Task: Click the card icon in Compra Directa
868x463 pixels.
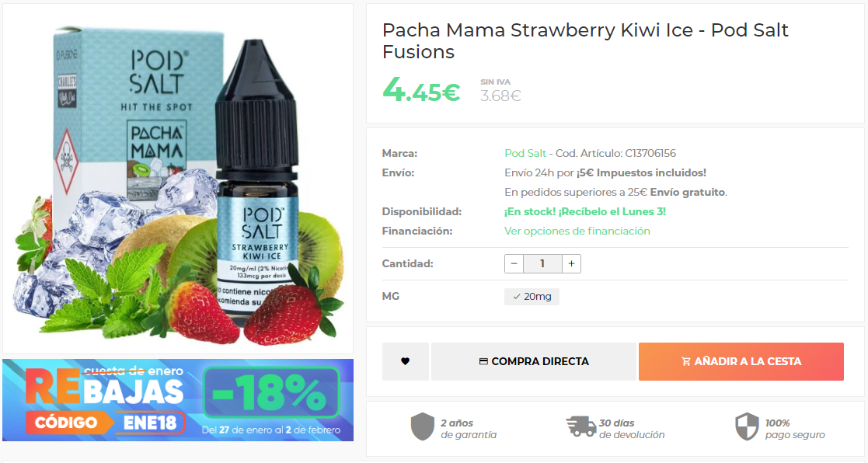Action: tap(483, 361)
